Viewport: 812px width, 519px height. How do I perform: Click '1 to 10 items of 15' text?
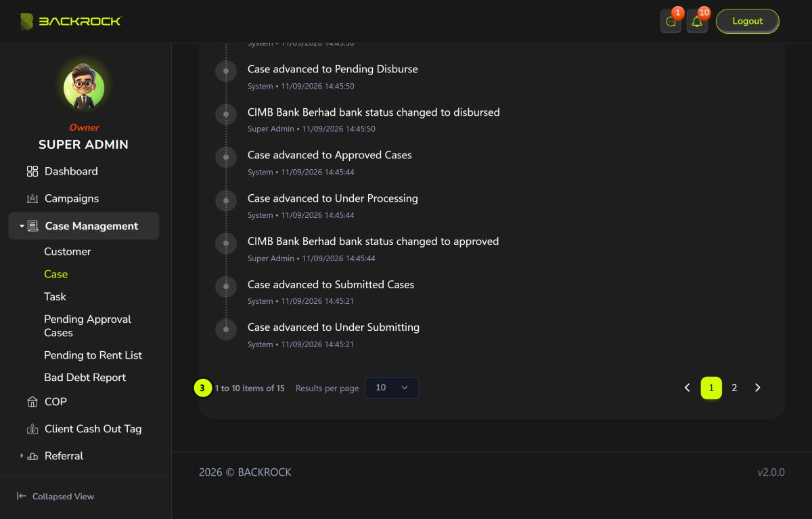(250, 388)
